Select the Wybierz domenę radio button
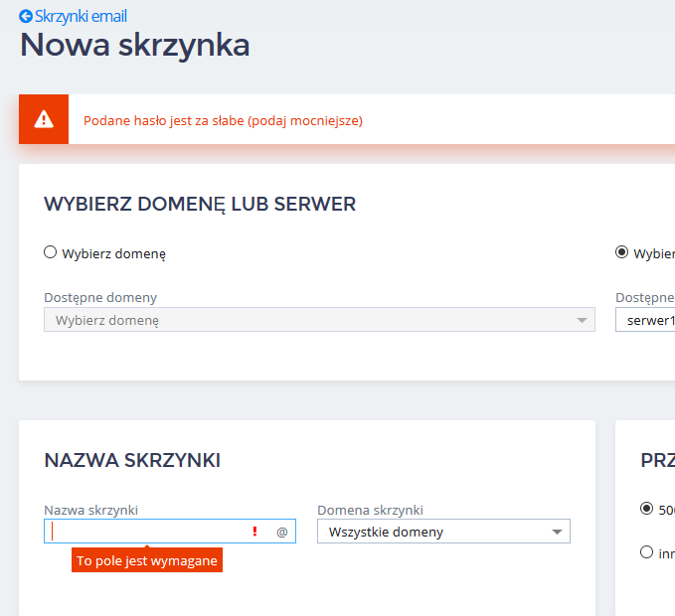Image resolution: width=675 pixels, height=616 pixels. coord(51,252)
